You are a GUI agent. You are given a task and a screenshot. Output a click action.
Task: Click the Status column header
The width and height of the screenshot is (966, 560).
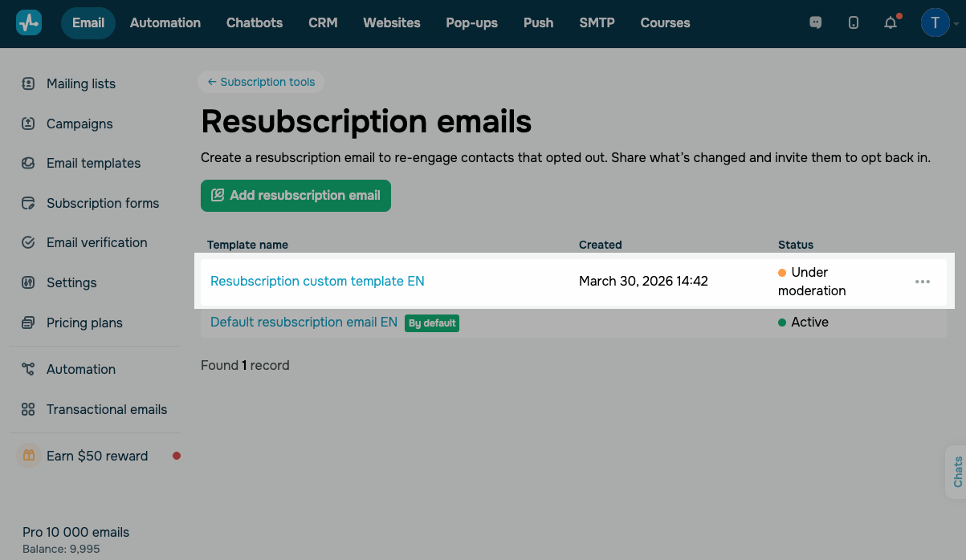pos(796,245)
